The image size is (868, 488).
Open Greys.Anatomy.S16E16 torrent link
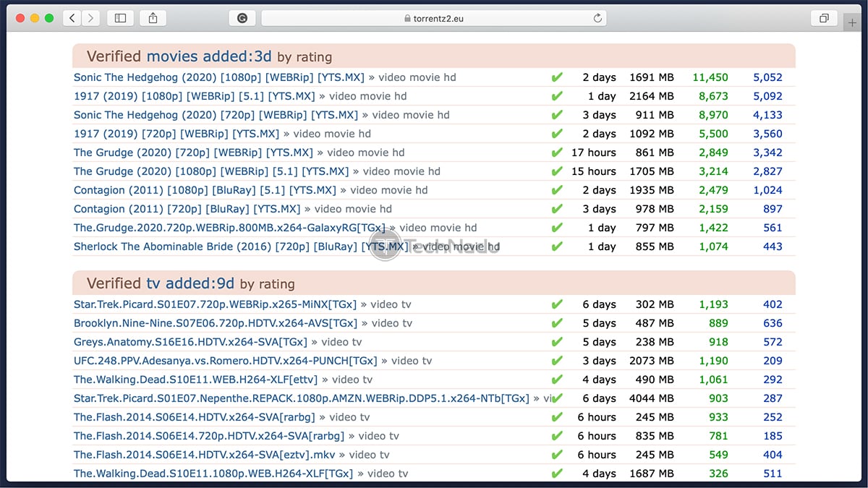coord(190,342)
